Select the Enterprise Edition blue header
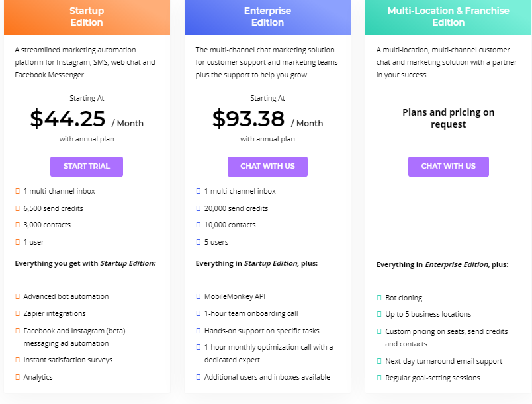This screenshot has height=404, width=532. (x=267, y=17)
